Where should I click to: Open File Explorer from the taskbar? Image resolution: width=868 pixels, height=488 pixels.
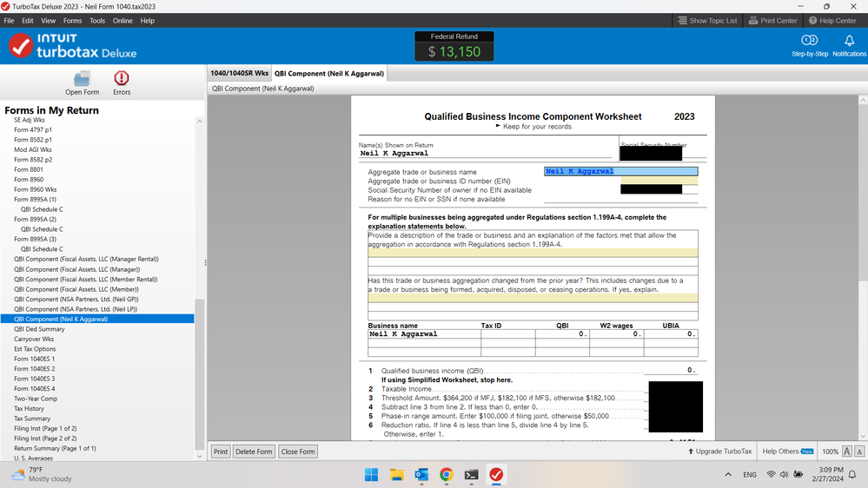click(x=396, y=475)
